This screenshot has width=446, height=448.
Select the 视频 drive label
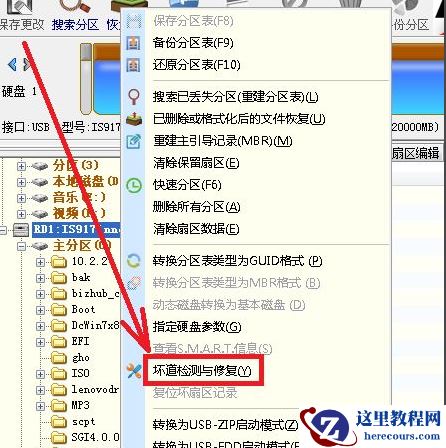(79, 214)
